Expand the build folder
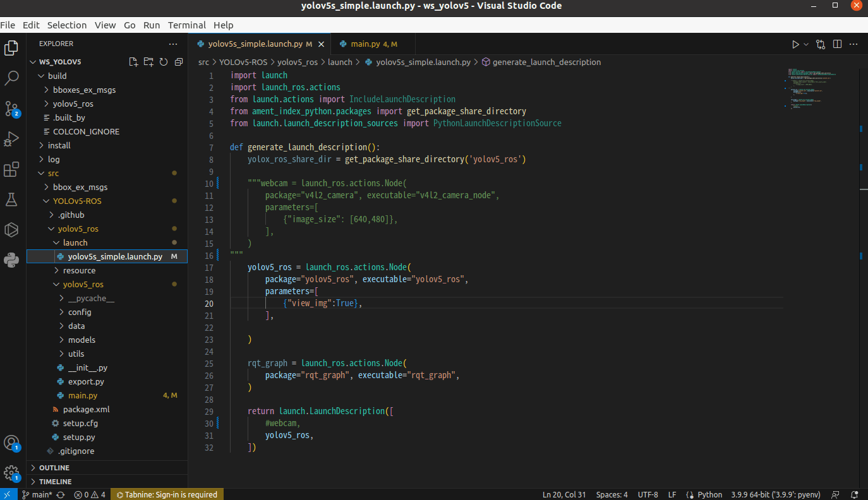The image size is (868, 500). point(107,76)
